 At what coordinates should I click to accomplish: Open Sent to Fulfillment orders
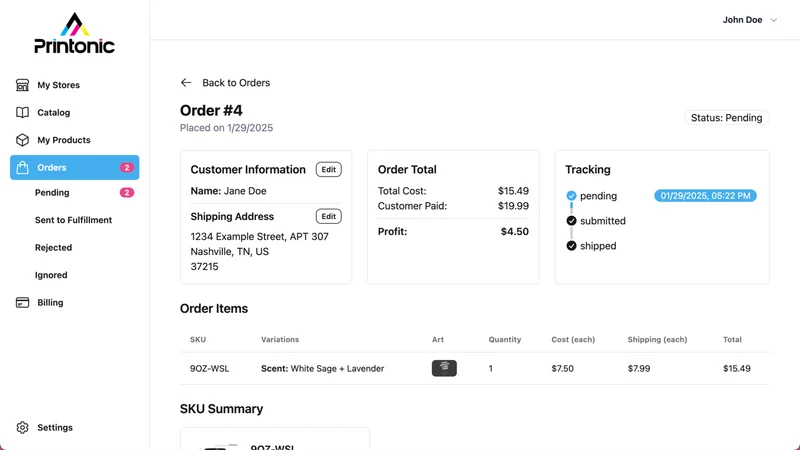[x=73, y=220]
